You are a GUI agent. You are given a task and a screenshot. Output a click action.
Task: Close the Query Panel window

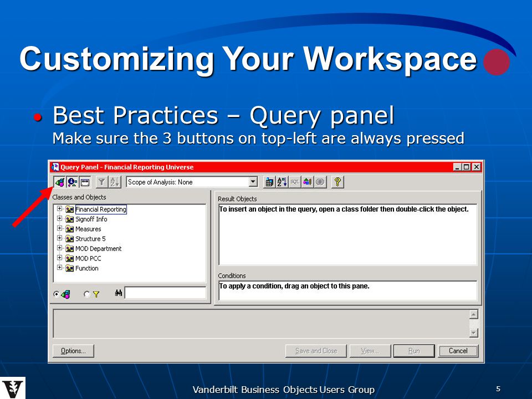tap(477, 167)
